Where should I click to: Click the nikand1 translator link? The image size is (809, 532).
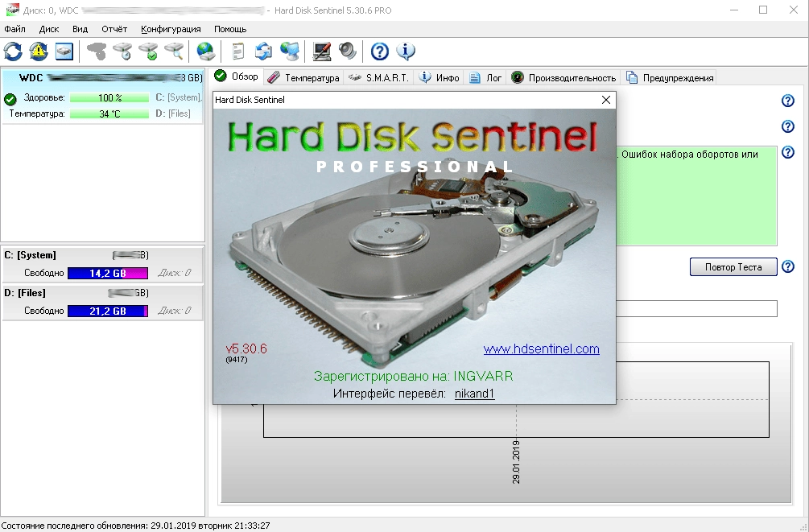[x=474, y=394]
